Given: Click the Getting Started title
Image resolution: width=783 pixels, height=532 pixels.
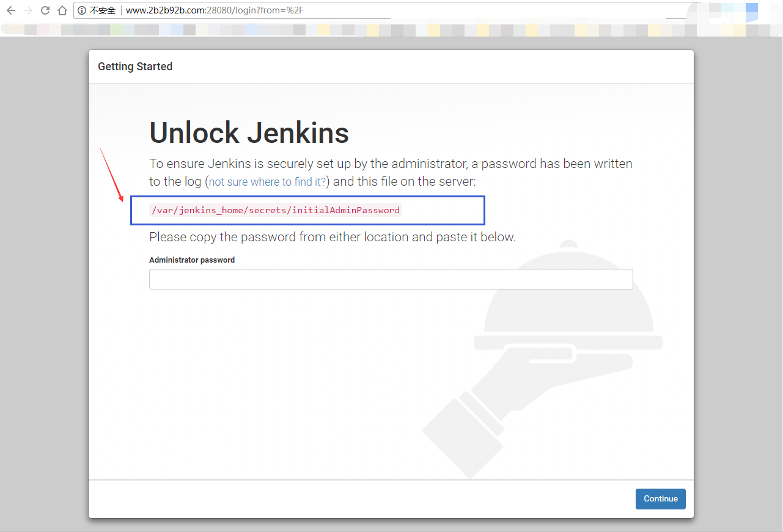Looking at the screenshot, I should tap(135, 67).
